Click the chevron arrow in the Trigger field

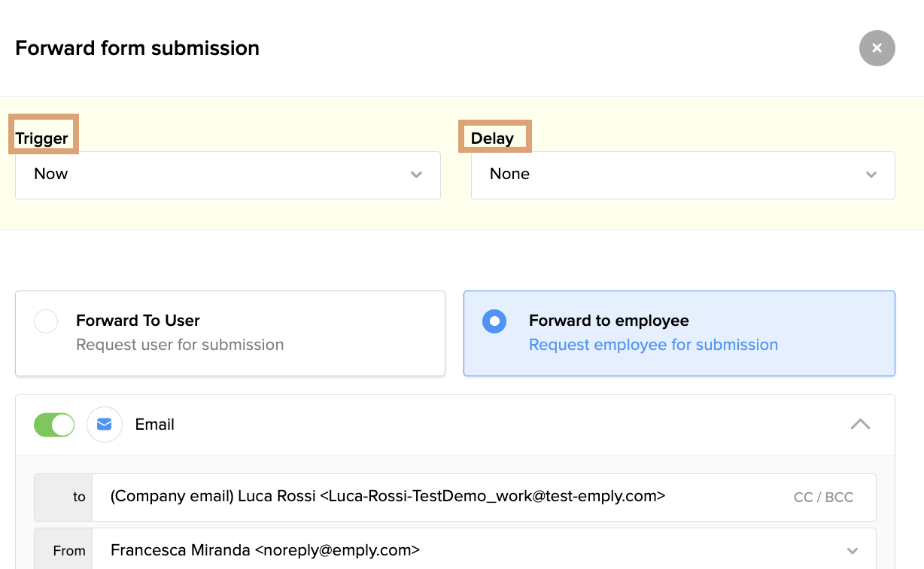click(x=416, y=175)
